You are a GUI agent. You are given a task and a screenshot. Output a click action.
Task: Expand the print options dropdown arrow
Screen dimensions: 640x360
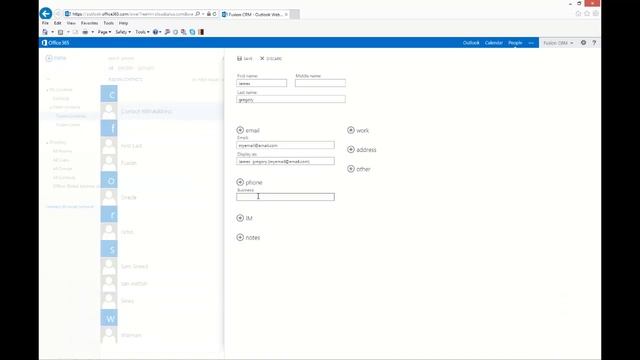pos(93,32)
